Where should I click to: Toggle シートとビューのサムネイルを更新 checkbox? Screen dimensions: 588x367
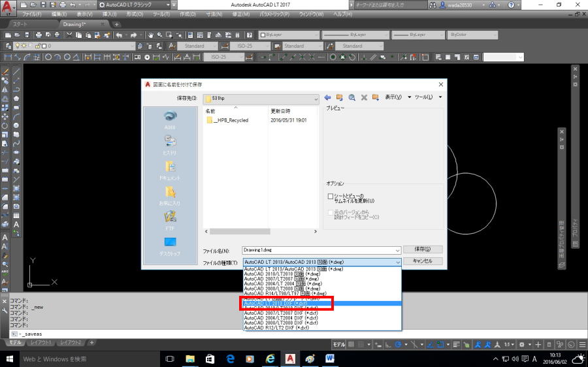[331, 196]
